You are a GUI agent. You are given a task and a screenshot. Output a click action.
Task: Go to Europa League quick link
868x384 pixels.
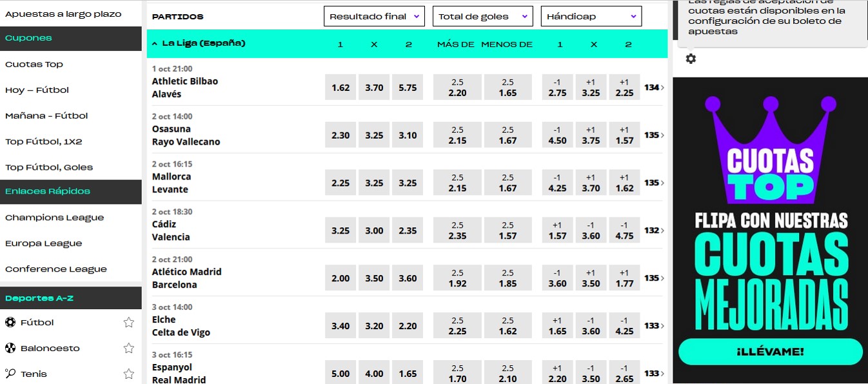[44, 243]
